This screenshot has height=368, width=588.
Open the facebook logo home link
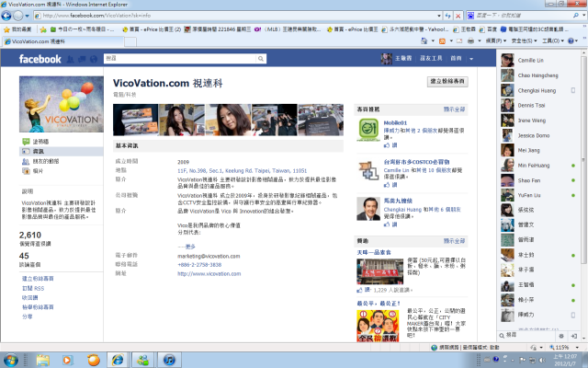40,59
